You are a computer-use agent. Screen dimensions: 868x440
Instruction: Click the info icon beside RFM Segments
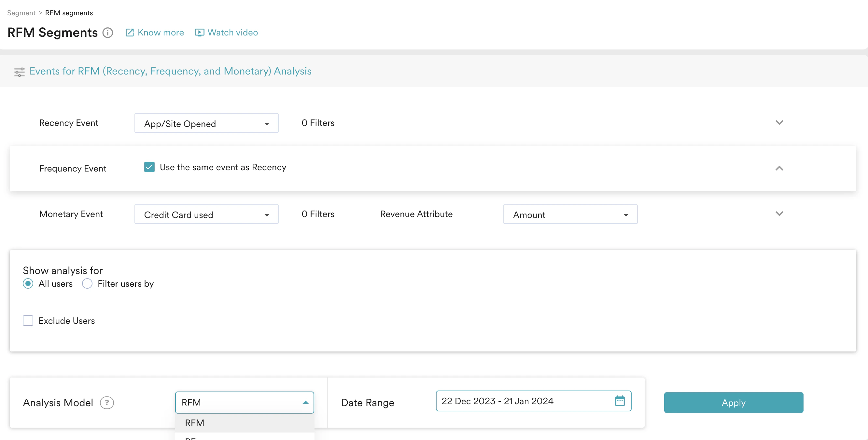107,33
